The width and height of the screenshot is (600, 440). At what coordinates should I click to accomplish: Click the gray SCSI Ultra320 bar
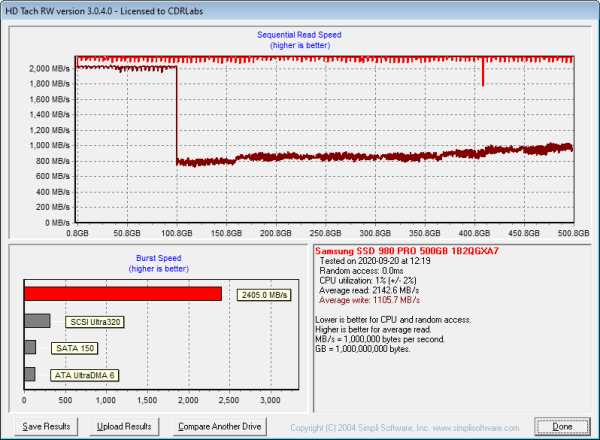click(x=37, y=321)
